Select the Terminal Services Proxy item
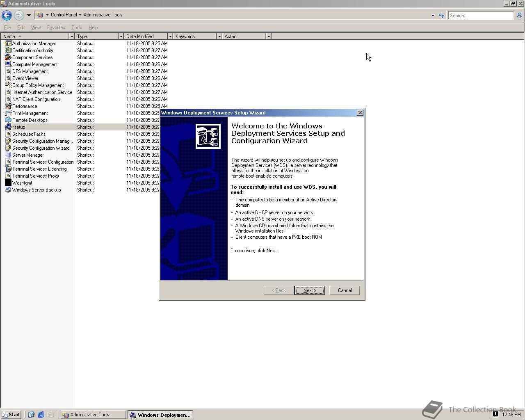The image size is (525, 420). [x=32, y=176]
